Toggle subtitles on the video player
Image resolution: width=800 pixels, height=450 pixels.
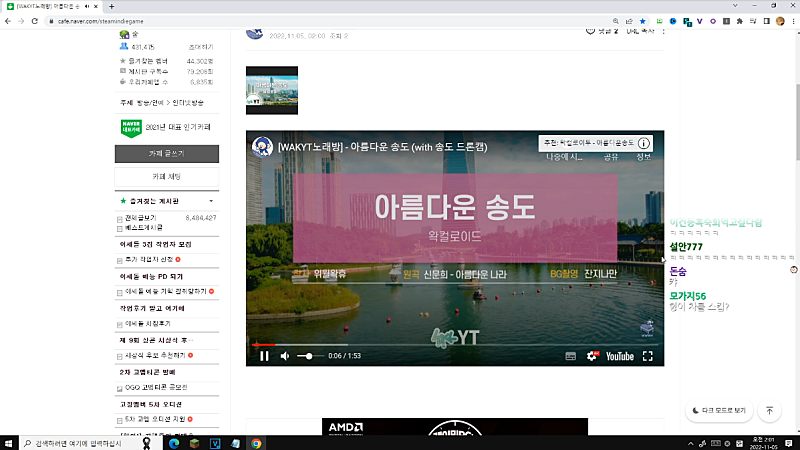pos(571,356)
